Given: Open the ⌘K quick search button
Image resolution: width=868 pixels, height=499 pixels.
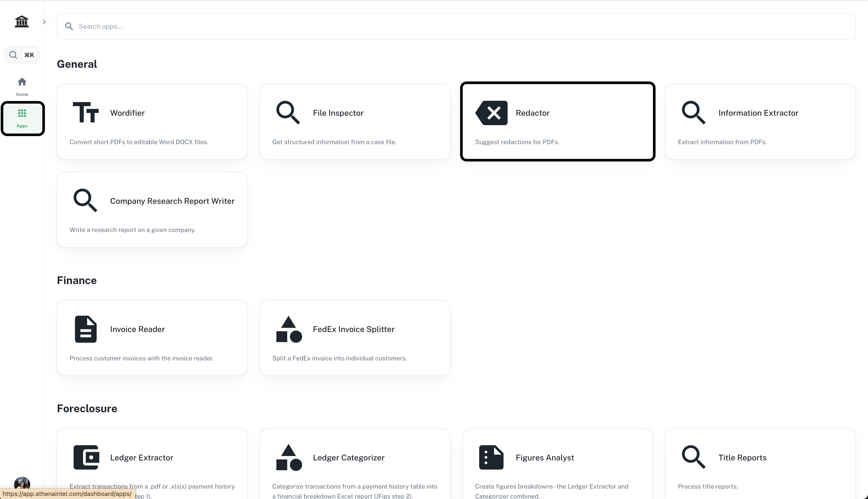Looking at the screenshot, I should (x=22, y=55).
